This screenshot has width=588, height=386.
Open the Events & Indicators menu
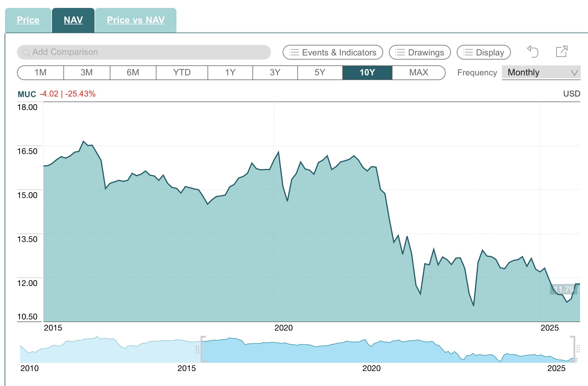[x=339, y=53]
